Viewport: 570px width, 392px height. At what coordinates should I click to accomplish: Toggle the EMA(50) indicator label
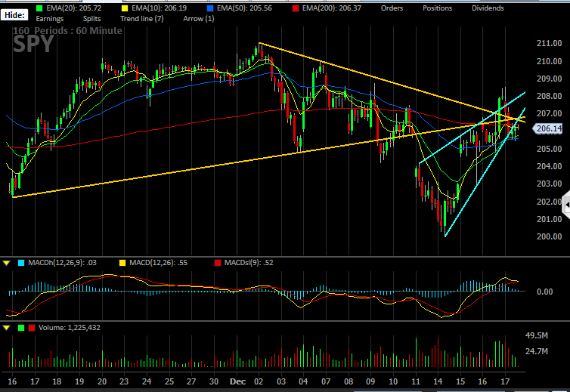click(244, 8)
